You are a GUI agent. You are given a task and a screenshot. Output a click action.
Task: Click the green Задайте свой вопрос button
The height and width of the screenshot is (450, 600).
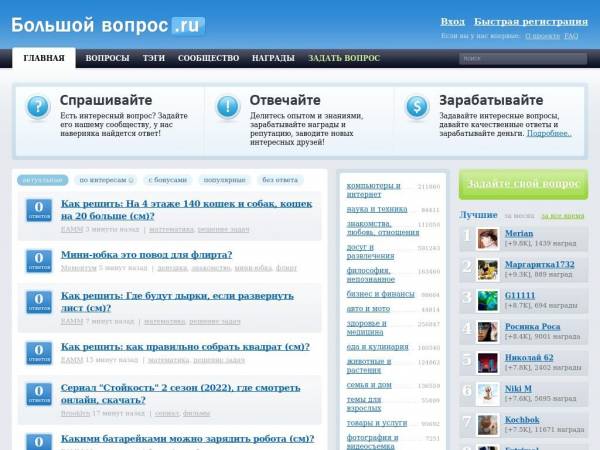click(523, 184)
